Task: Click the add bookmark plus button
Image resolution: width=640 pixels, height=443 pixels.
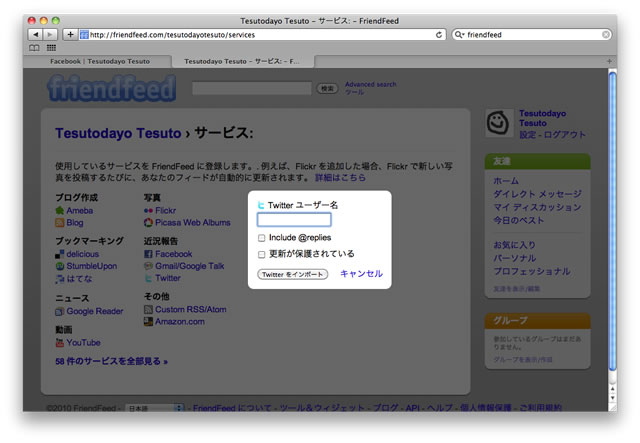Action: (70, 35)
